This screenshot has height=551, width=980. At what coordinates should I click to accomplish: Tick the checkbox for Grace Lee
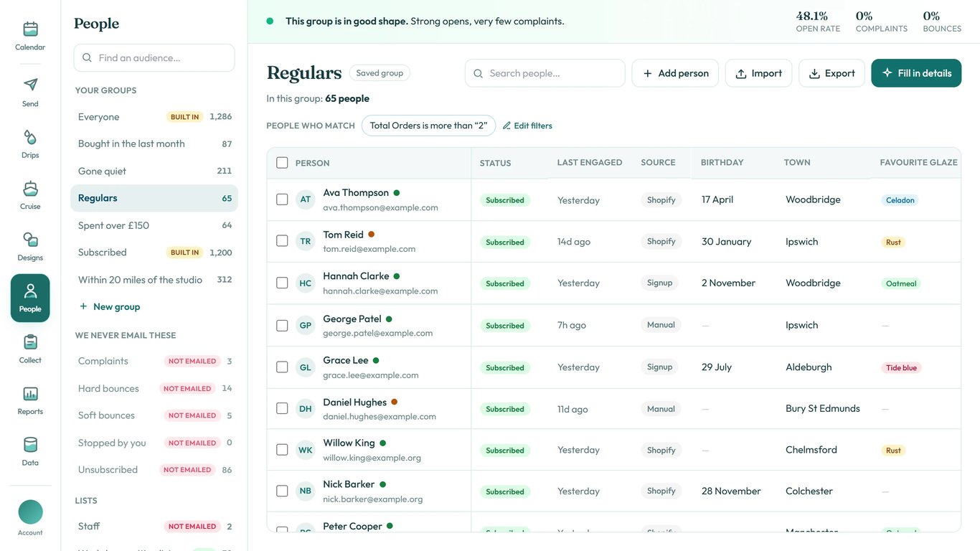point(282,367)
